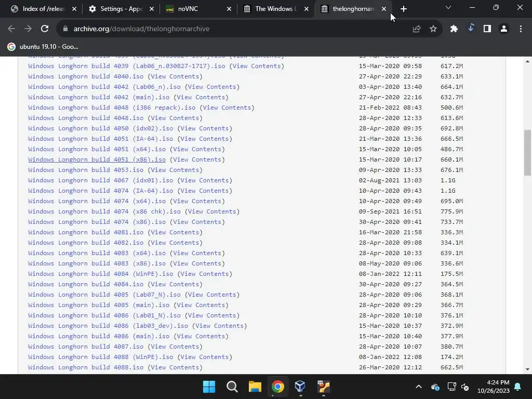Viewport: 532px width, 399px height.
Task: Download Windows Longhorn build 4040.iso
Action: pos(86,76)
